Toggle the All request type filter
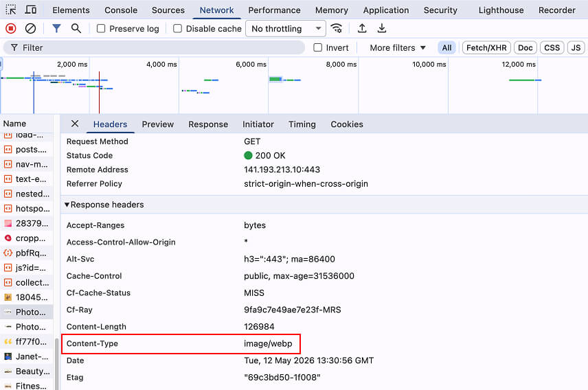The image size is (588, 390). click(x=446, y=47)
